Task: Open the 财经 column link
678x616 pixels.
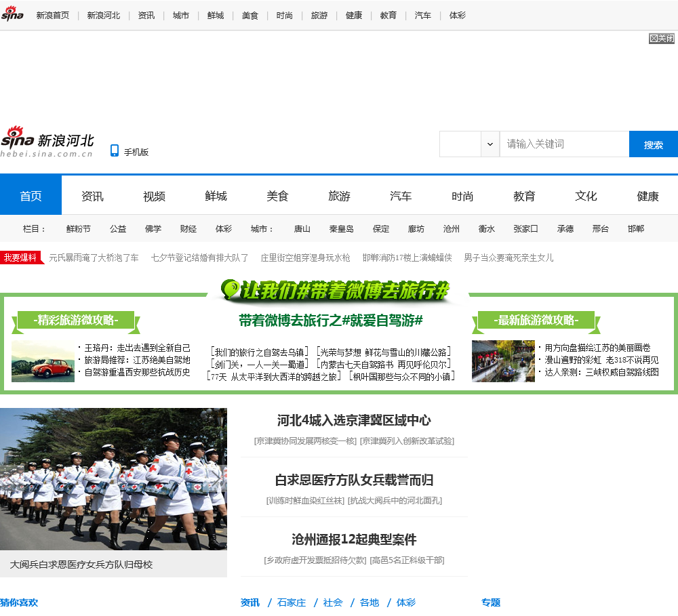Action: [188, 228]
